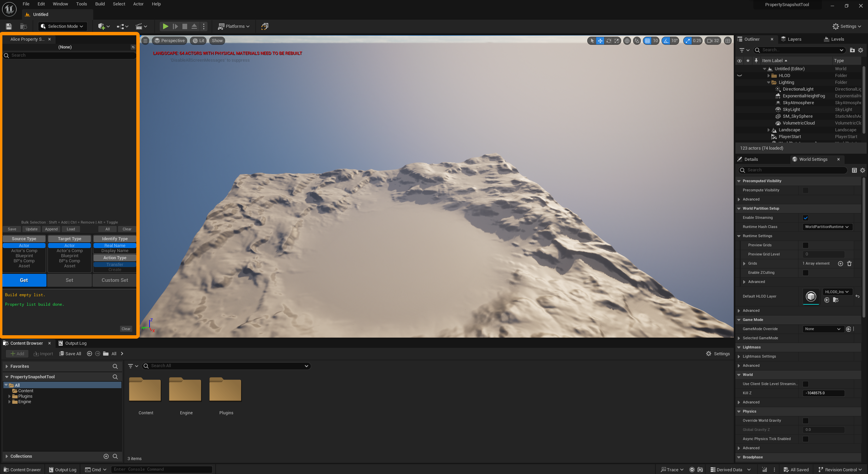Click the Default HLOD Layer sphere thumbnail
Screen dimensions: 868x474
click(x=811, y=296)
